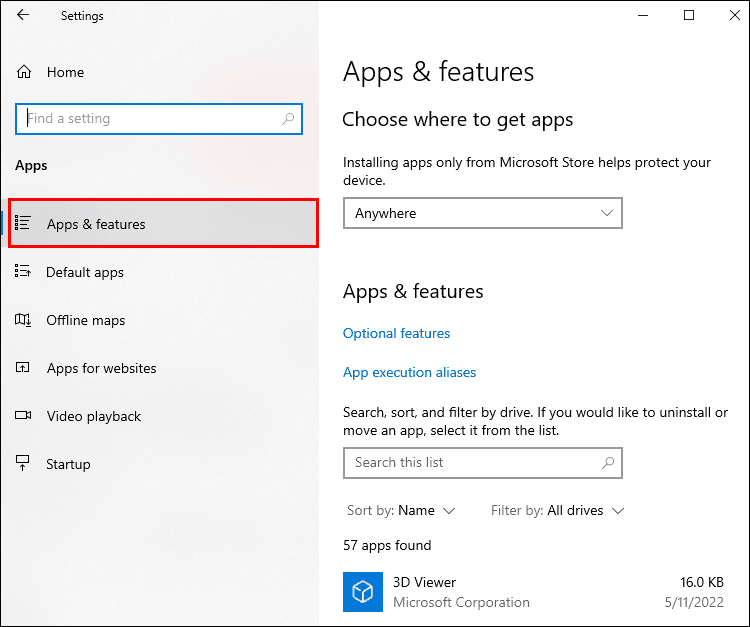Click the 5/11/2022 install date

point(694,602)
